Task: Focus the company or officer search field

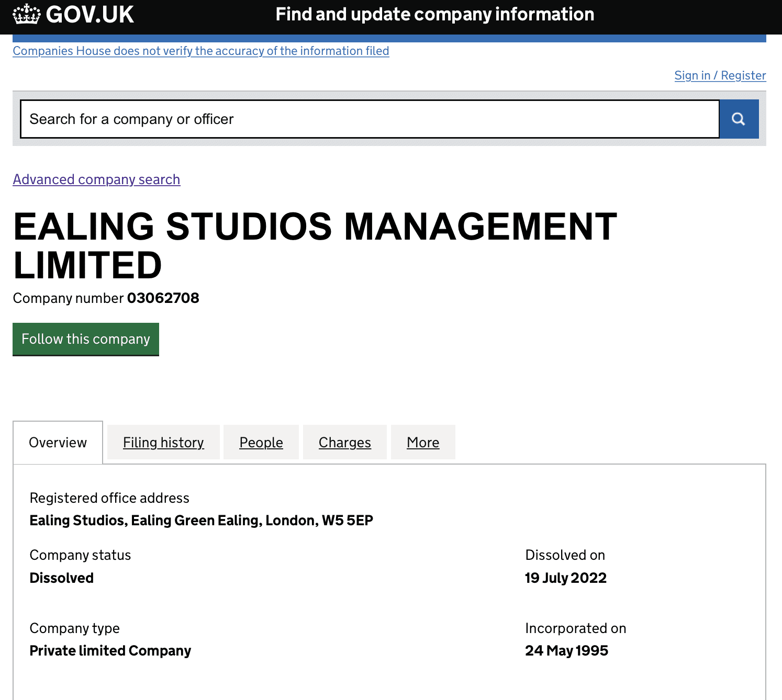Action: (x=370, y=119)
